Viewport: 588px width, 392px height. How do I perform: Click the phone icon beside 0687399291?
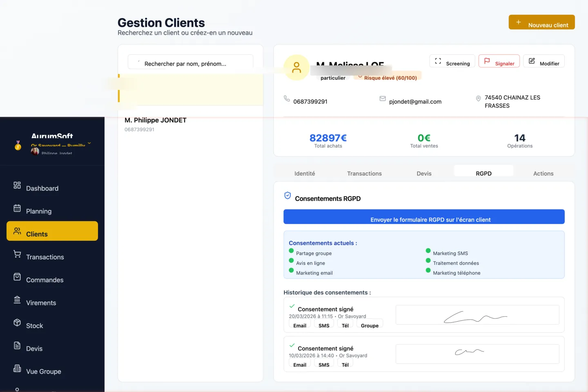click(x=287, y=99)
